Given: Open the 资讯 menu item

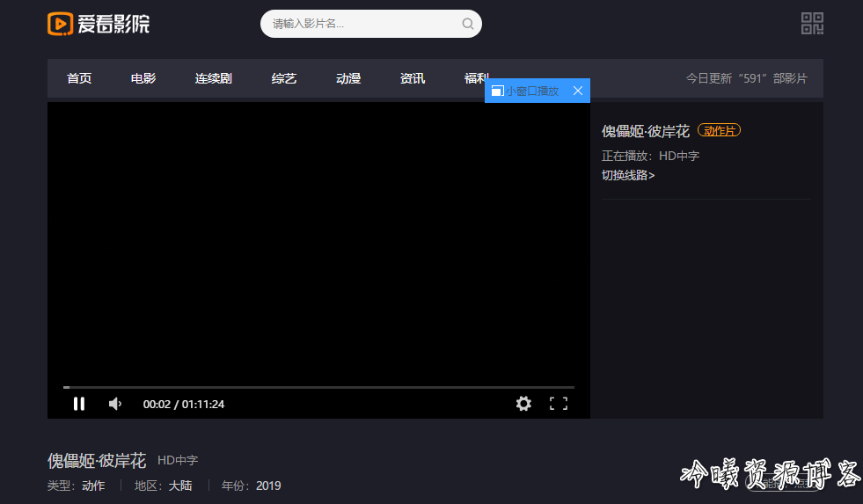Looking at the screenshot, I should point(413,78).
